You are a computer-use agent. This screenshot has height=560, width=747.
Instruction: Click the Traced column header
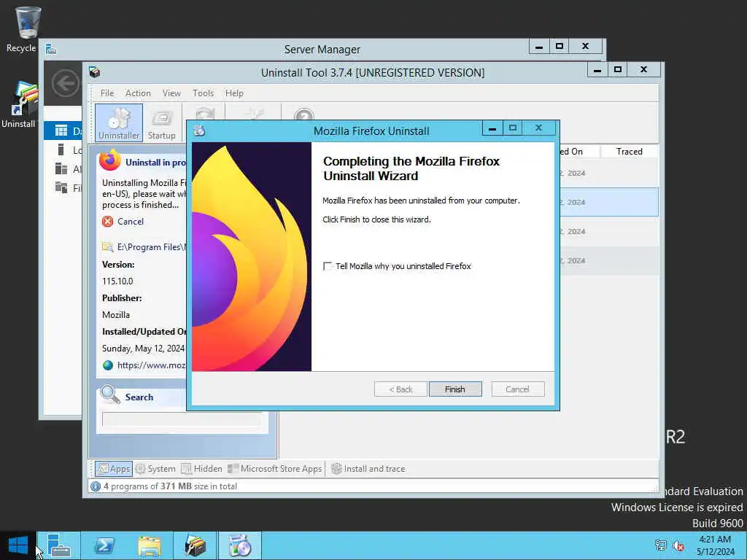tap(629, 152)
